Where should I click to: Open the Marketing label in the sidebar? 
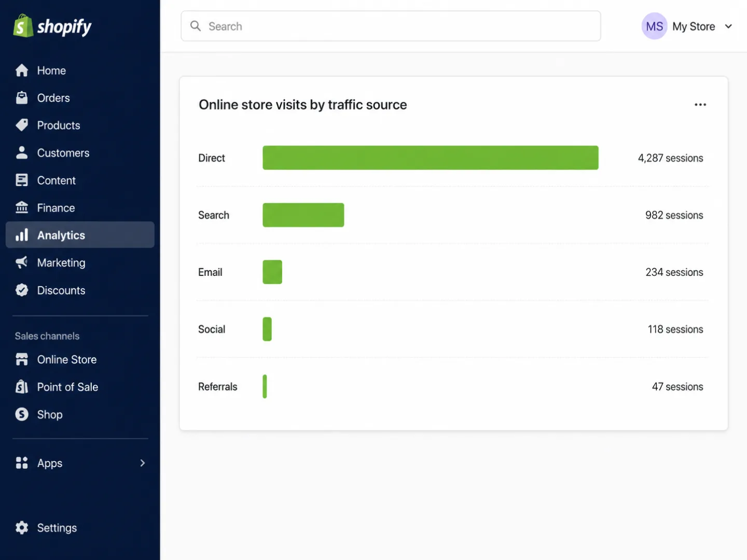click(x=61, y=263)
